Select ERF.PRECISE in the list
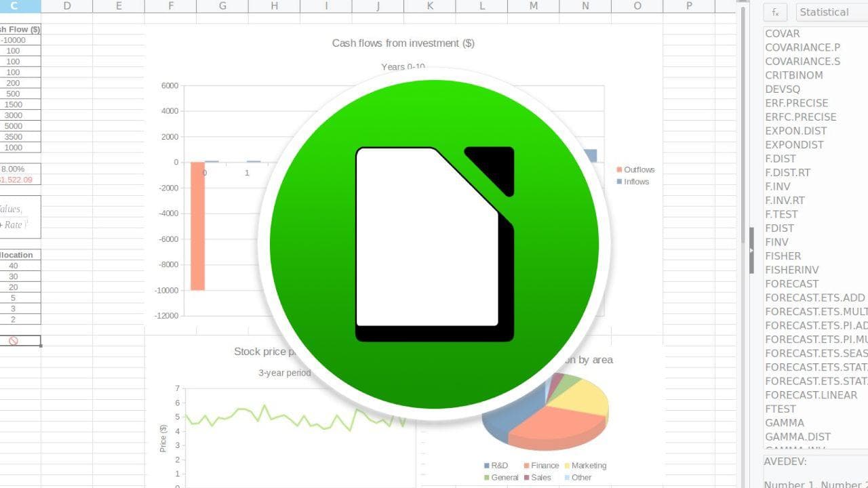The width and height of the screenshot is (868, 488). (x=796, y=103)
